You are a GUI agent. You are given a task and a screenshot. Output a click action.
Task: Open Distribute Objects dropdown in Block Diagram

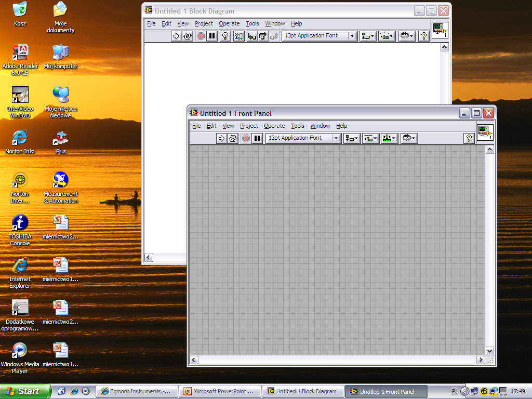(x=387, y=36)
